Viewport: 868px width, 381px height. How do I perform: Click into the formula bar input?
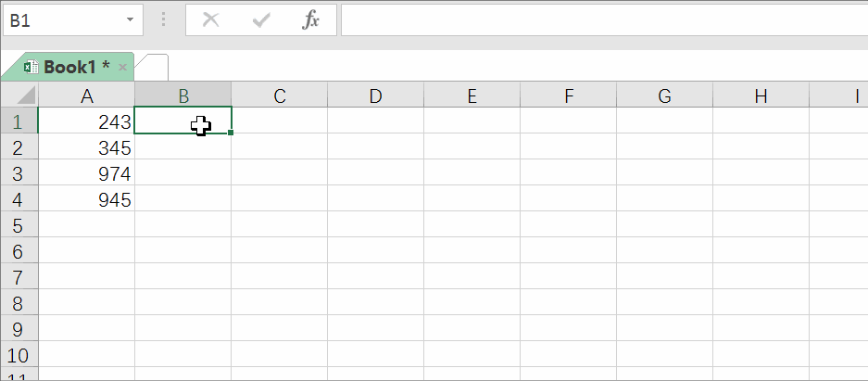click(x=604, y=20)
